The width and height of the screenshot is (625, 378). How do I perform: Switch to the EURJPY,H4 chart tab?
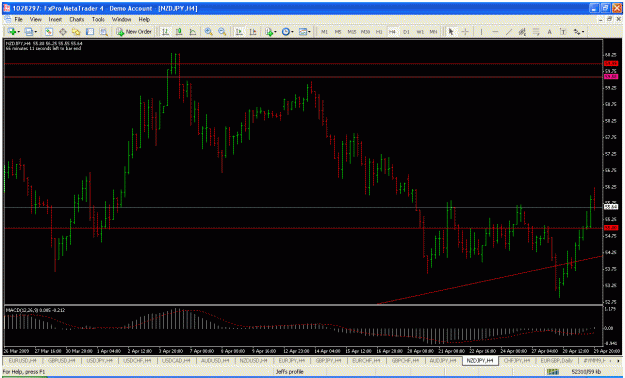[x=292, y=360]
